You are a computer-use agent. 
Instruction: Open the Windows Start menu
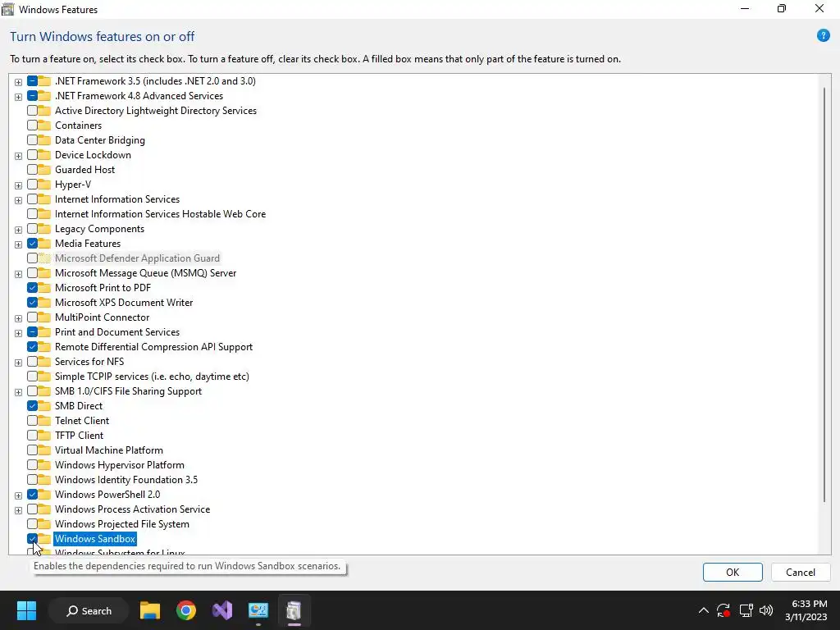point(26,610)
